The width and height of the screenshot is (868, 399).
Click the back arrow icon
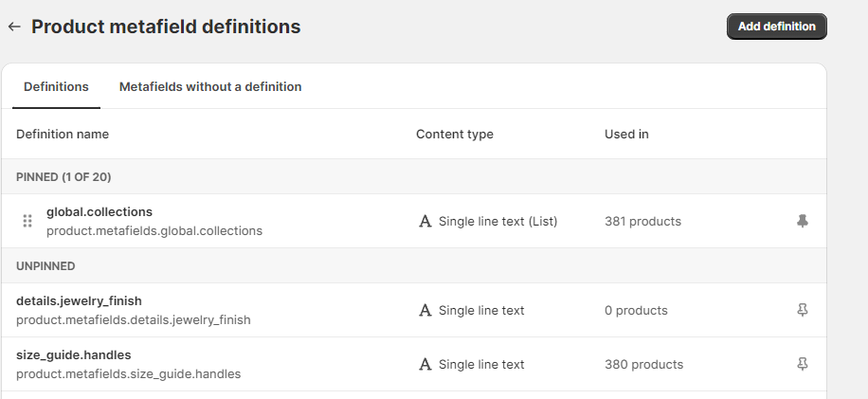point(14,27)
